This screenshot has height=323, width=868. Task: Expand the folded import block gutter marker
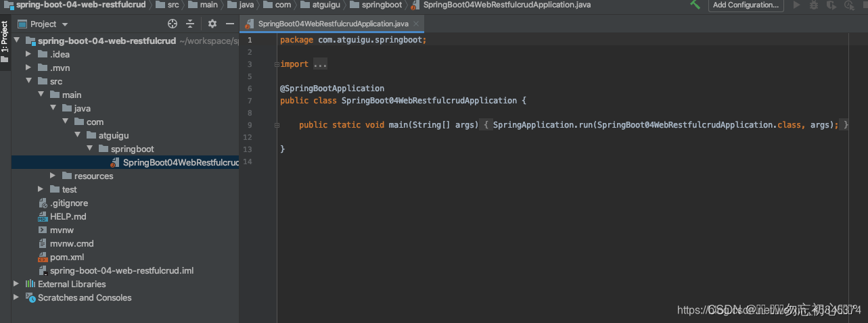[x=276, y=64]
